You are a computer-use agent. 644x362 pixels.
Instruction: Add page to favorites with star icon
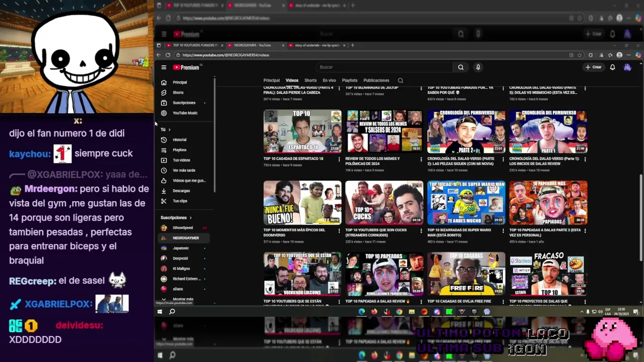[580, 55]
